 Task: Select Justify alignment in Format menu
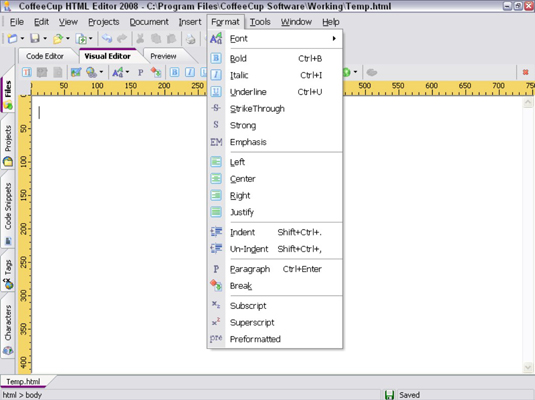tap(275, 212)
